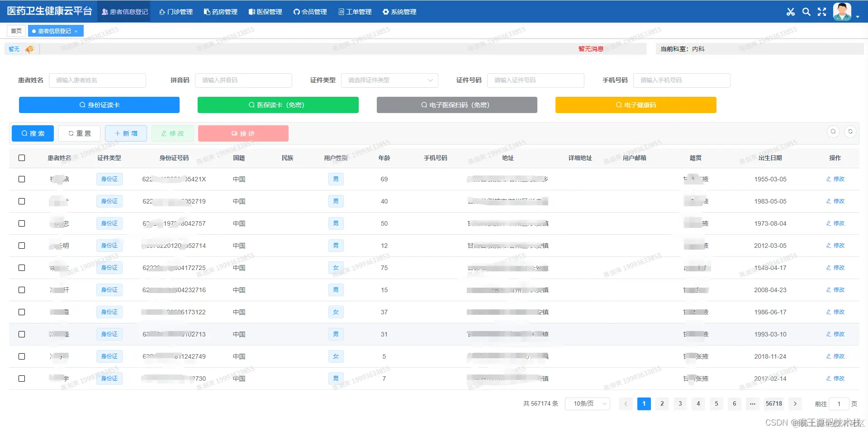Open the header search magnifier icon
The height and width of the screenshot is (431, 868).
tap(806, 12)
